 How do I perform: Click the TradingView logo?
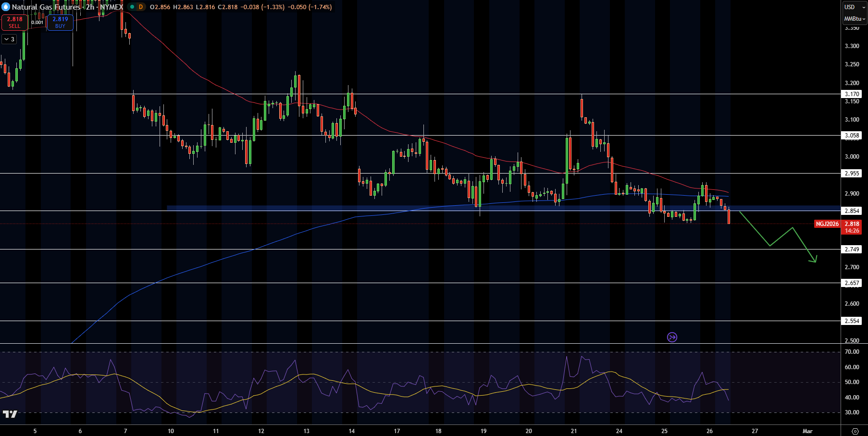point(10,414)
